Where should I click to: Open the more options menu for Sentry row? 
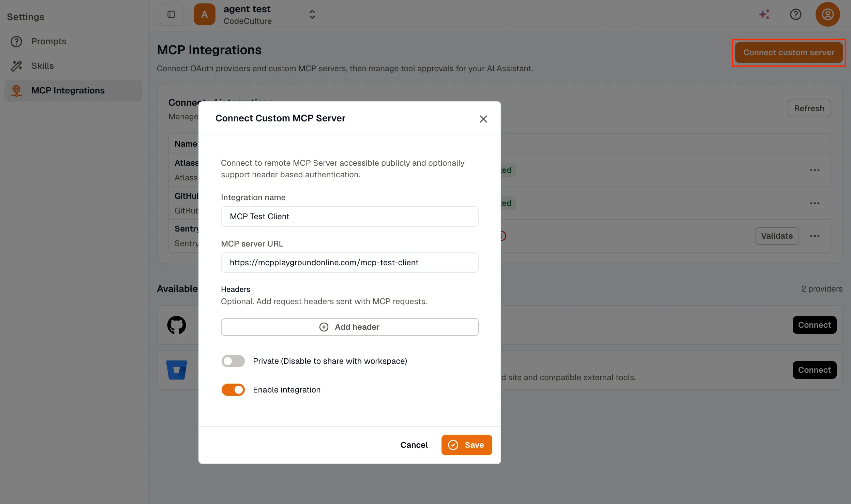pyautogui.click(x=815, y=236)
